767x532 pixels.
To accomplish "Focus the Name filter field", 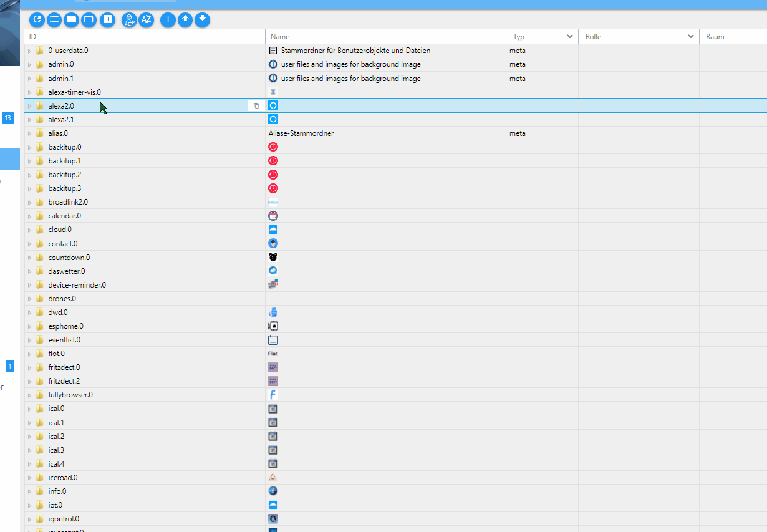I will (x=385, y=37).
